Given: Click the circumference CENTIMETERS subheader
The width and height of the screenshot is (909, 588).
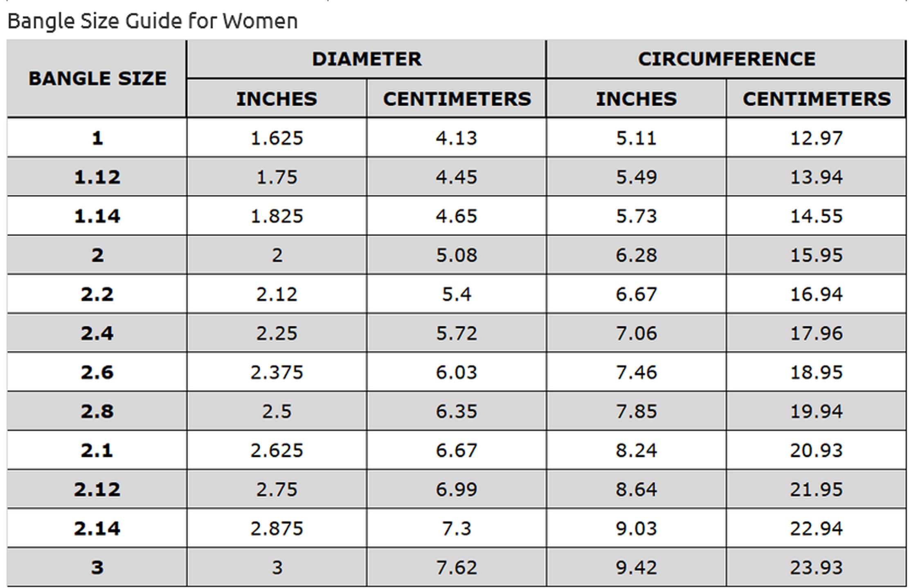Looking at the screenshot, I should tap(816, 99).
